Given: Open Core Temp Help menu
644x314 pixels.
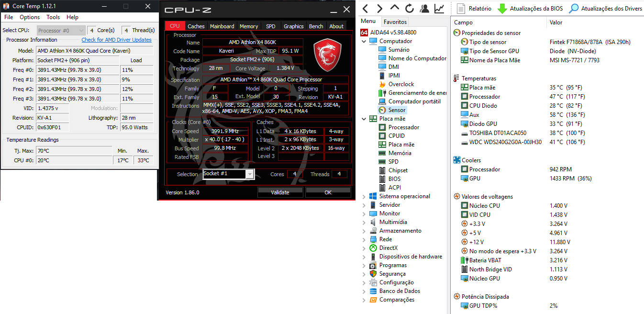Looking at the screenshot, I should (x=73, y=17).
